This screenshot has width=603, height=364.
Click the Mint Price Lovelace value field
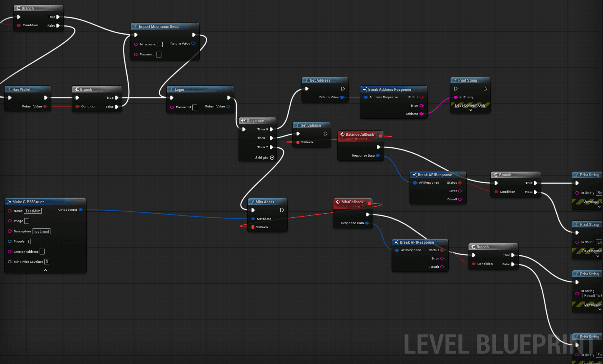(x=47, y=262)
